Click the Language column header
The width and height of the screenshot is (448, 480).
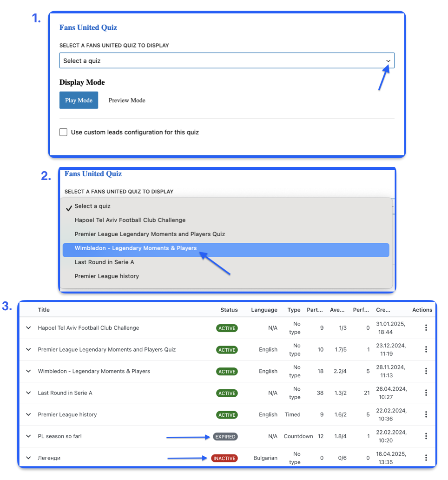pos(264,310)
